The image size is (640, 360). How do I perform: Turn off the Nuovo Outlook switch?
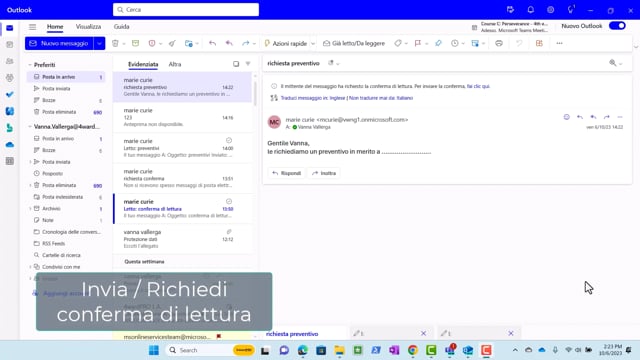[617, 26]
